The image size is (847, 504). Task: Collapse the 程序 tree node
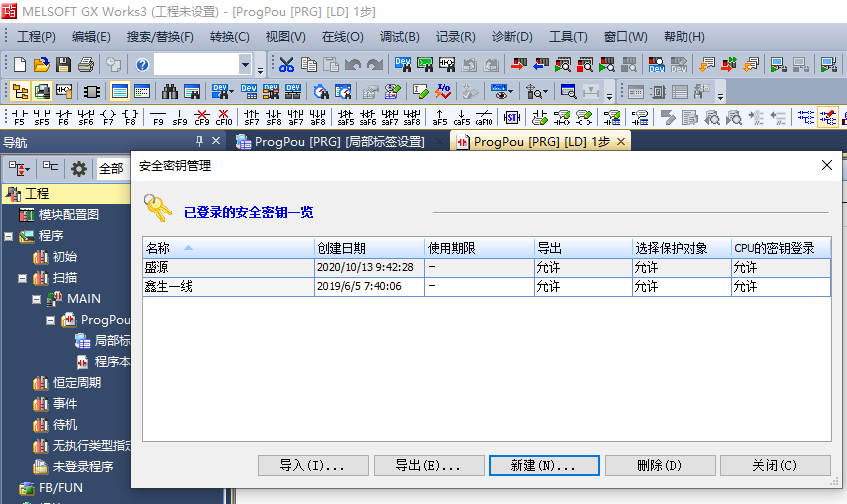pyautogui.click(x=9, y=236)
